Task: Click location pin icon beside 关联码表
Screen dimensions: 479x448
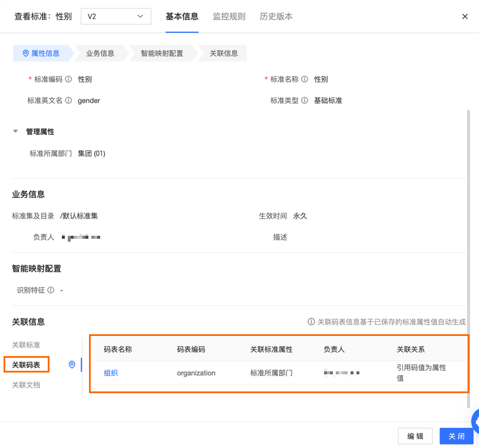Action: (72, 365)
